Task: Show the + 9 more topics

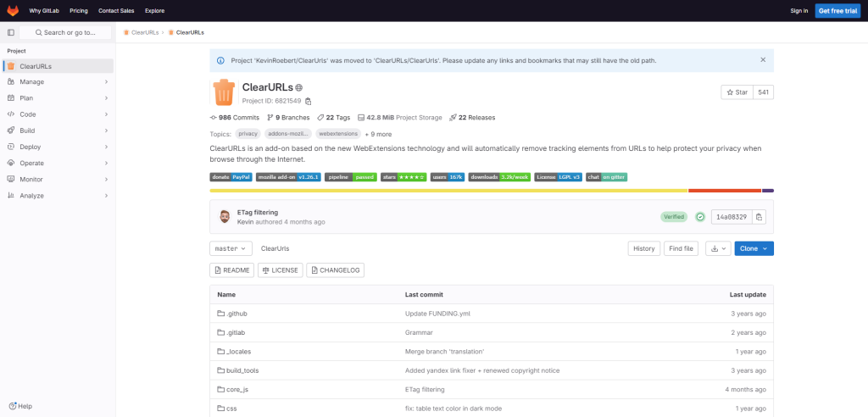Action: coord(378,134)
